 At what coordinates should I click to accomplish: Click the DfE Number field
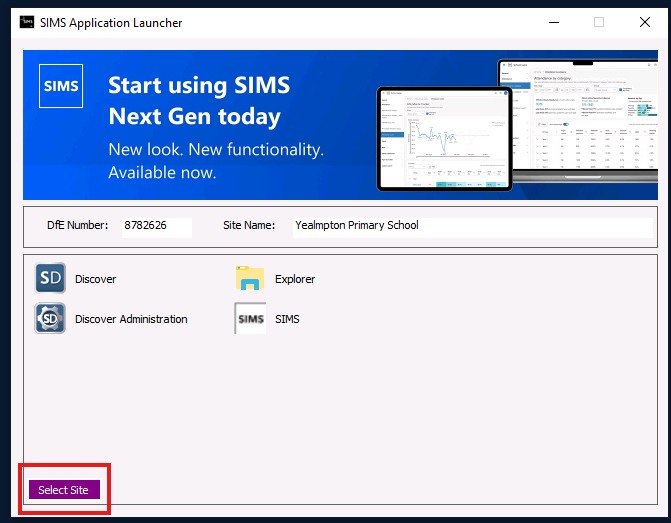point(157,227)
